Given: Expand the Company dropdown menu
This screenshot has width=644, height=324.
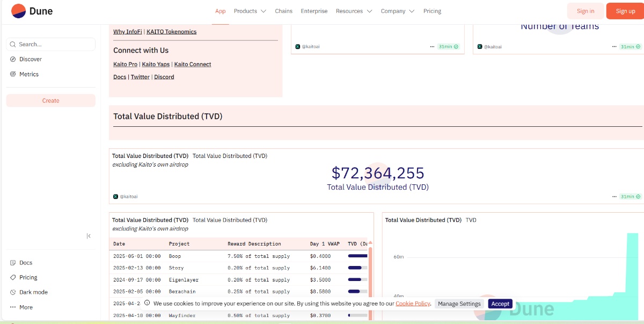Looking at the screenshot, I should click(x=397, y=11).
